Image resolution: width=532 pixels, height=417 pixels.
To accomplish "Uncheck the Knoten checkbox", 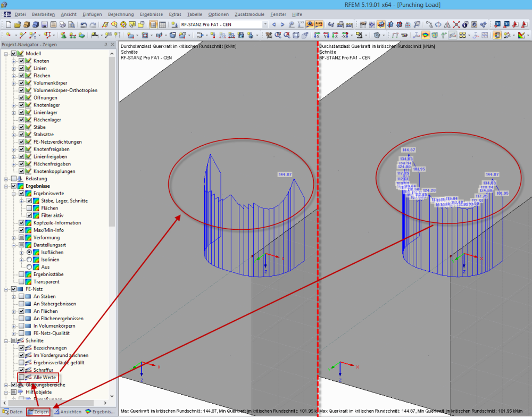I will (x=21, y=61).
